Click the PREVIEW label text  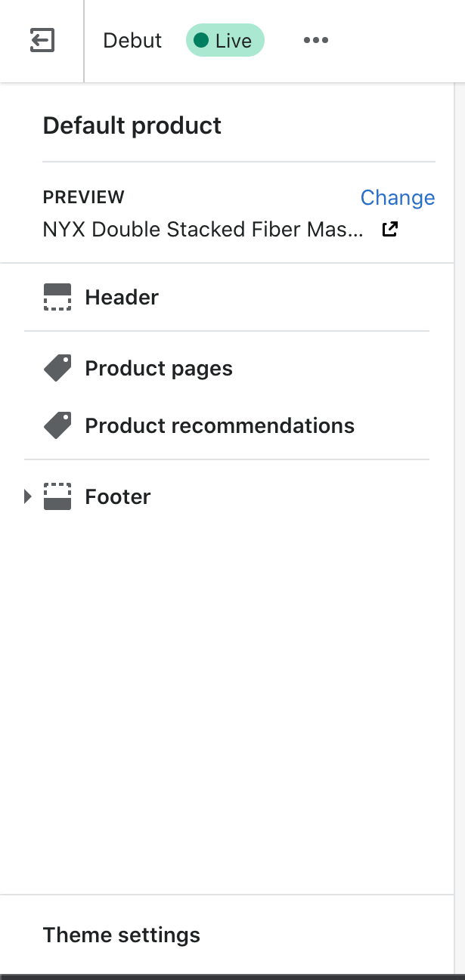tap(84, 197)
